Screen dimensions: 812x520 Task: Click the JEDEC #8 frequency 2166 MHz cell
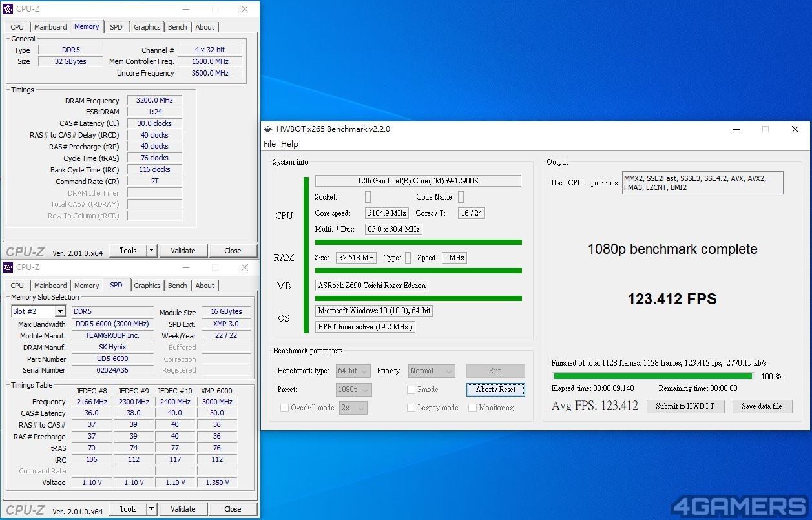(92, 402)
